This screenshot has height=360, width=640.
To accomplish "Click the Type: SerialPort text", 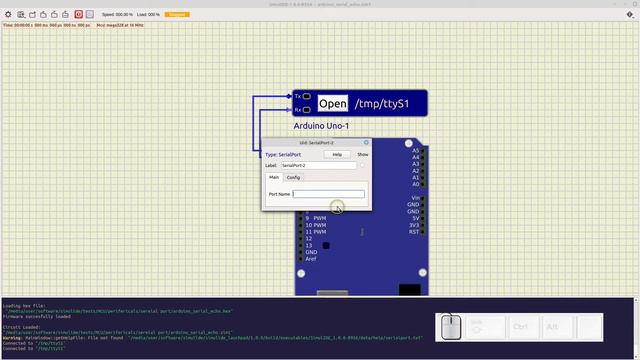I will click(x=283, y=155).
